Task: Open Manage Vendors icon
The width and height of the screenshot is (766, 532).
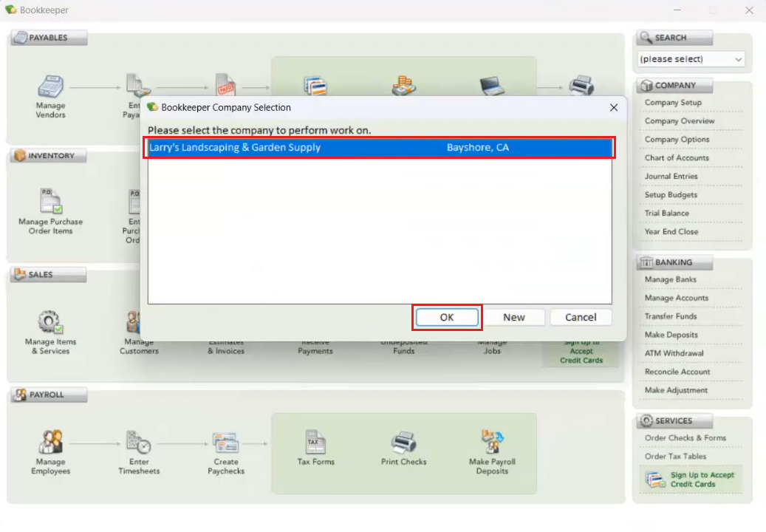Action: tap(50, 86)
